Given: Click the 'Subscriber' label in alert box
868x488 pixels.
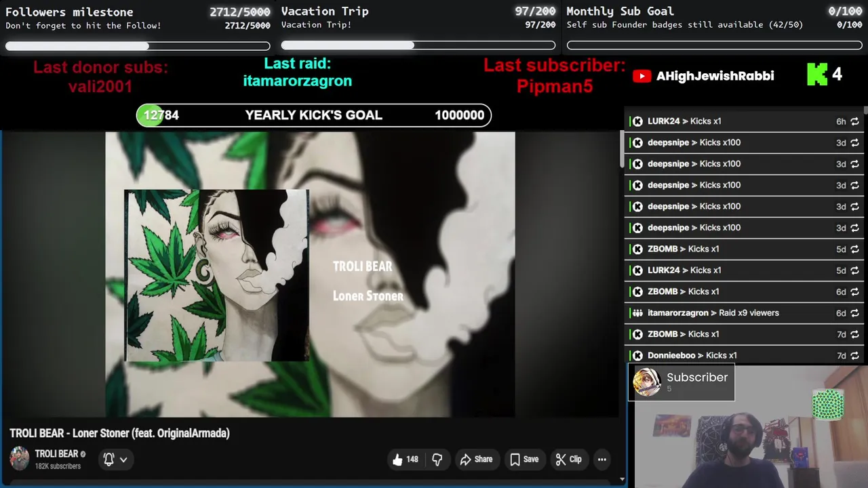Looking at the screenshot, I should 697,378.
